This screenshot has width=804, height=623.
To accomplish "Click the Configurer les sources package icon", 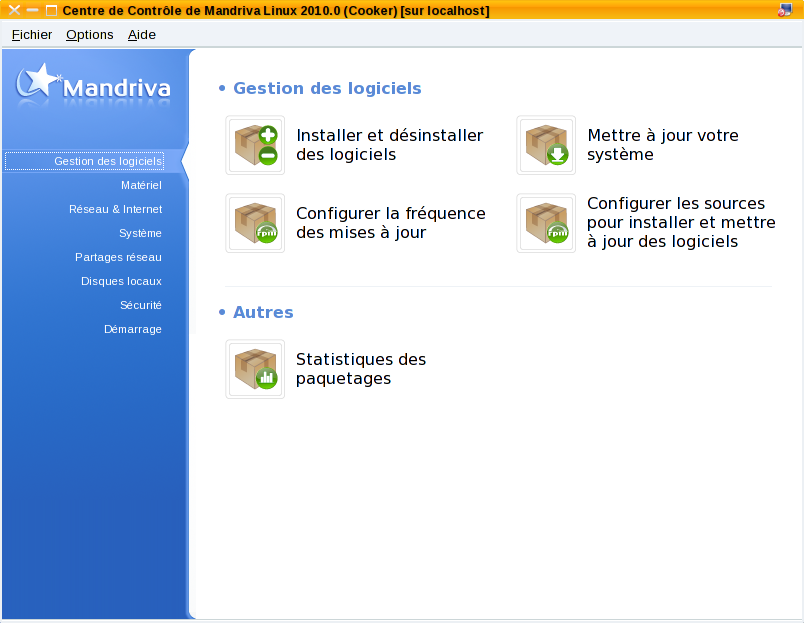I will 546,223.
